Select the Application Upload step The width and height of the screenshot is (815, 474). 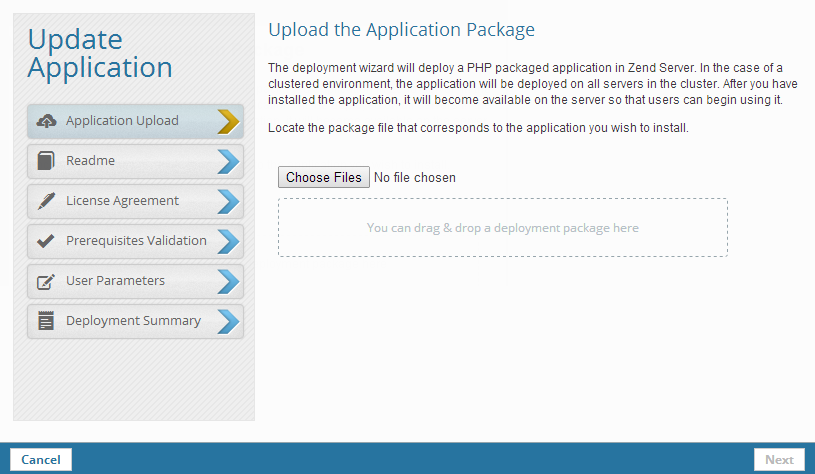pyautogui.click(x=122, y=121)
